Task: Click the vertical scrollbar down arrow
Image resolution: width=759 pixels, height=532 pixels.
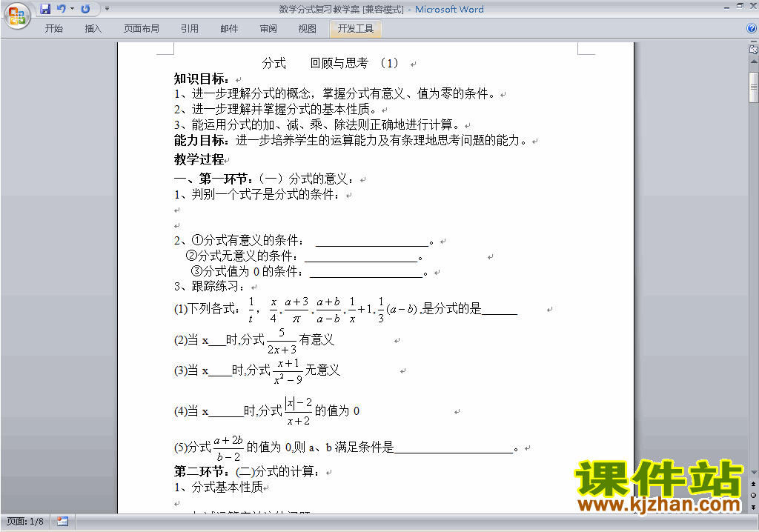Action: click(x=754, y=473)
